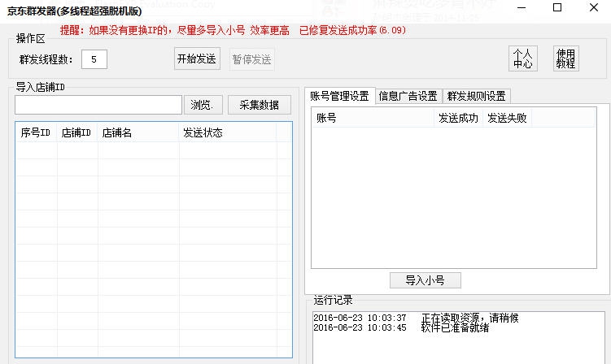This screenshot has width=611, height=364.
Task: Click the 导入小号 button
Action: pyautogui.click(x=426, y=280)
